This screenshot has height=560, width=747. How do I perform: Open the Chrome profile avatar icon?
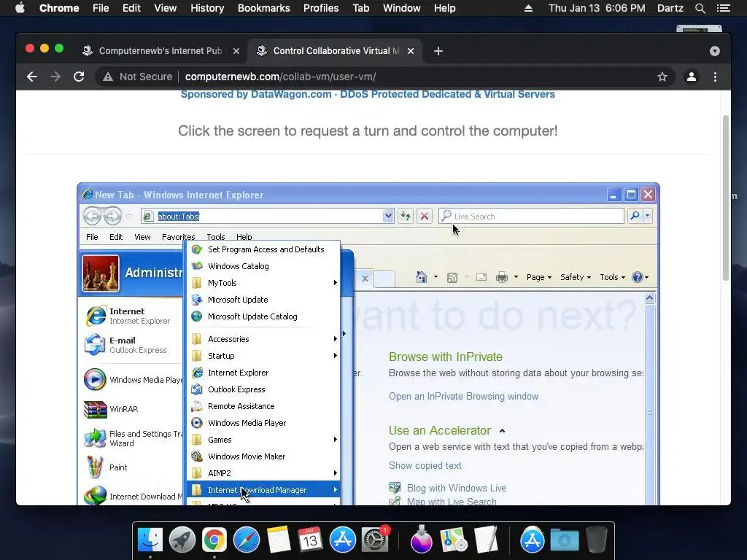(692, 77)
